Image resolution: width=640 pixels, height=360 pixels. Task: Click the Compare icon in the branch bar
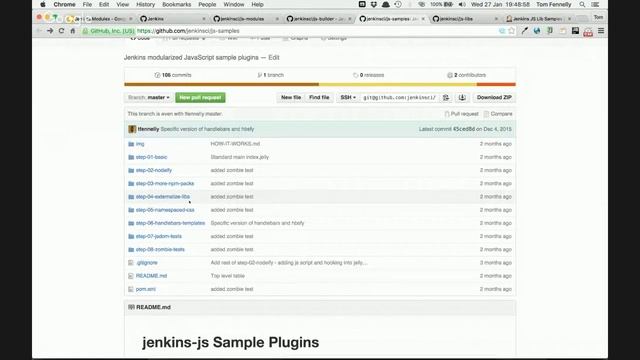486,114
